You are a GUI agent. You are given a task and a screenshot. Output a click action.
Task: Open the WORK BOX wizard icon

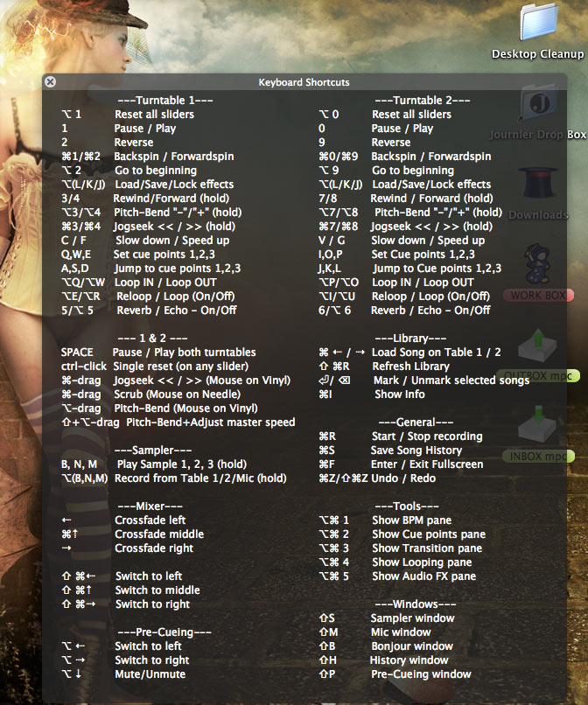pyautogui.click(x=536, y=263)
